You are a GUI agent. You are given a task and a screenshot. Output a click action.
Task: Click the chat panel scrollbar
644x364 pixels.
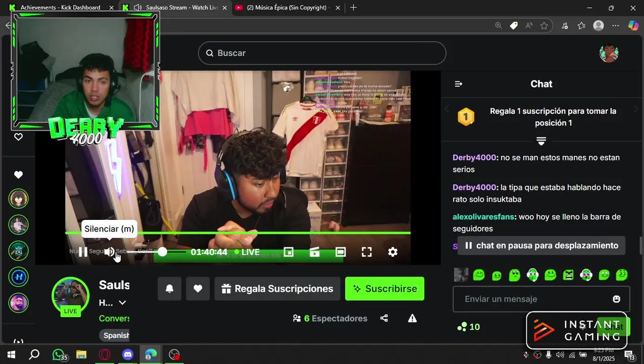pyautogui.click(x=640, y=245)
